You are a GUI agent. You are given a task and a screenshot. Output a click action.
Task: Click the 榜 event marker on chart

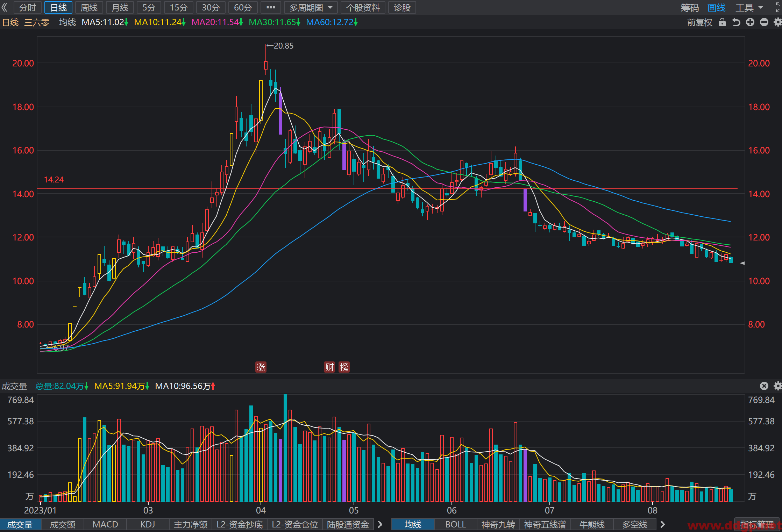click(x=344, y=367)
